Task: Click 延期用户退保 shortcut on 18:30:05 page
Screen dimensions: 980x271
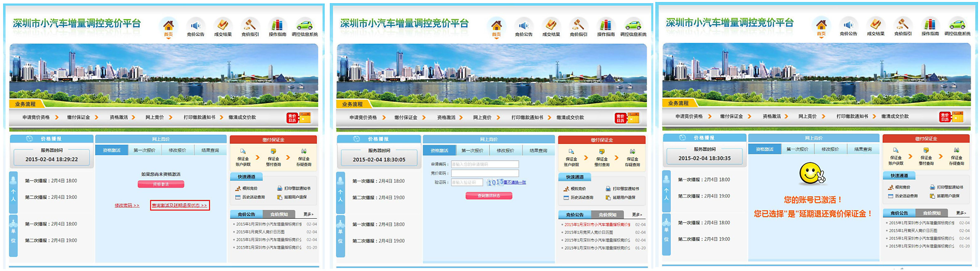Action: coord(621,197)
